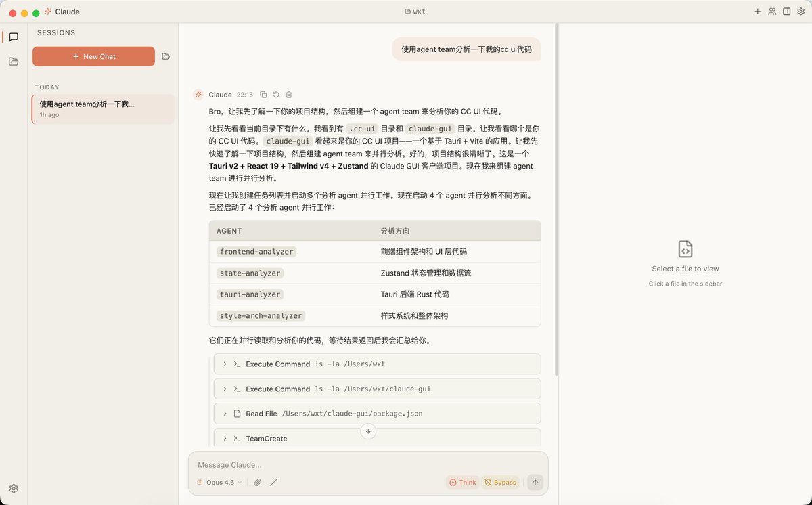Send message with the up arrow button
812x505 pixels.
pos(535,483)
